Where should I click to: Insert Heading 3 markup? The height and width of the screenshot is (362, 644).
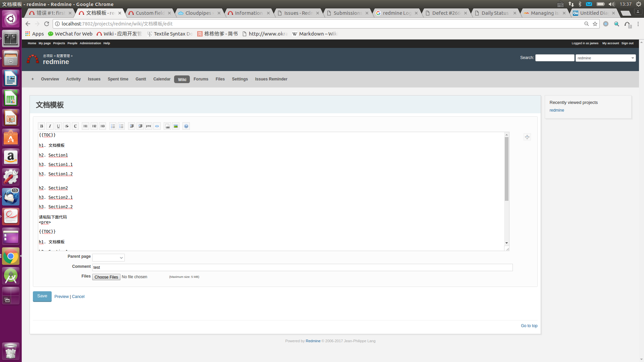(x=103, y=126)
